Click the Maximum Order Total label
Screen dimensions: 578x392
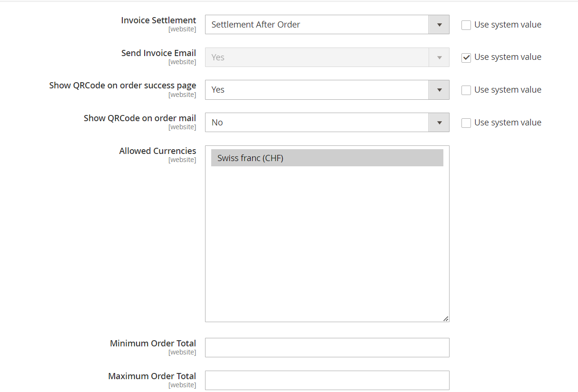tap(152, 376)
